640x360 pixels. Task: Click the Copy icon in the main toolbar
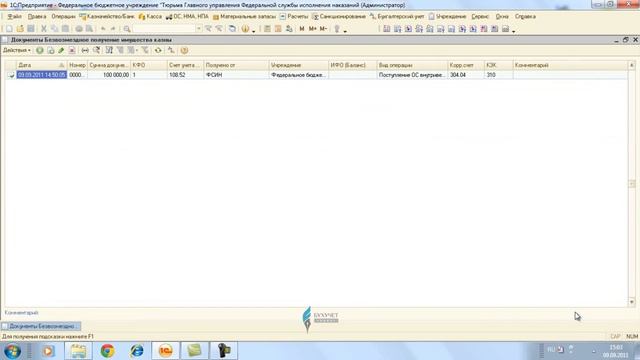(x=54, y=29)
